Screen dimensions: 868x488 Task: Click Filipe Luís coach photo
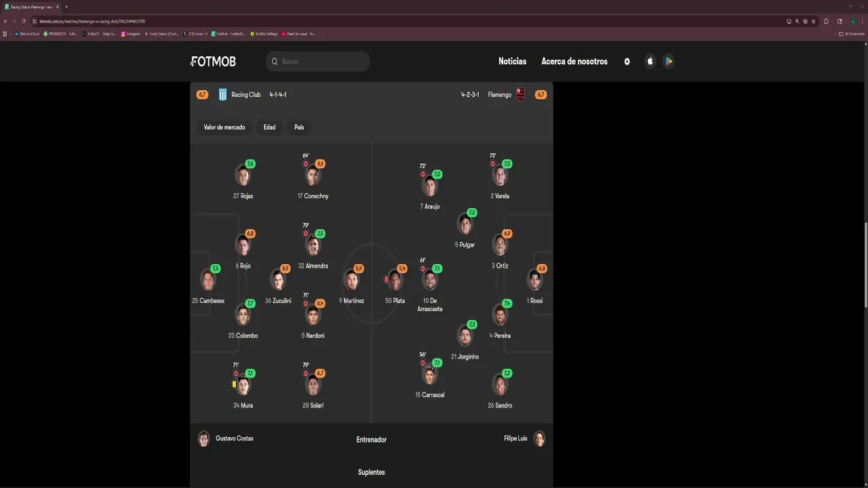coord(539,439)
